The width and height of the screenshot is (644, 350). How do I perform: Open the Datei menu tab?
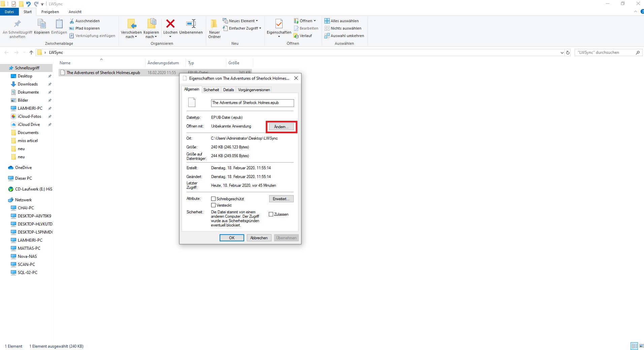(x=9, y=12)
